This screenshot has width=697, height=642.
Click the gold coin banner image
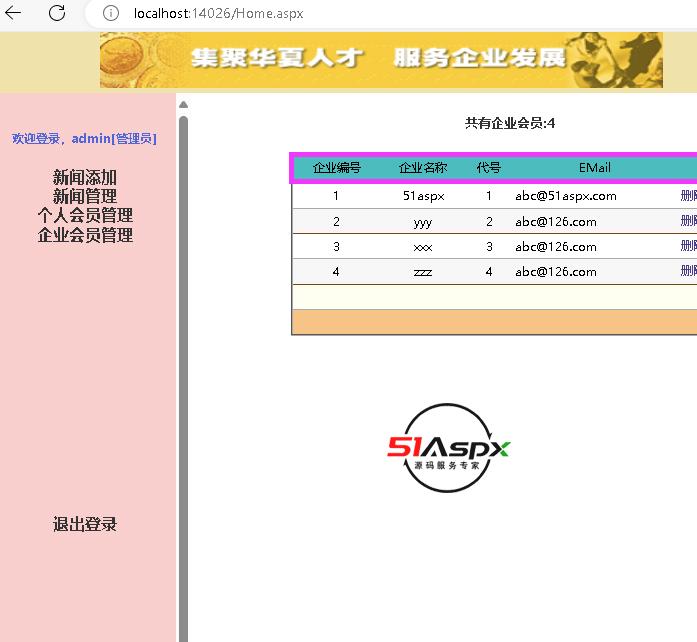[x=380, y=60]
